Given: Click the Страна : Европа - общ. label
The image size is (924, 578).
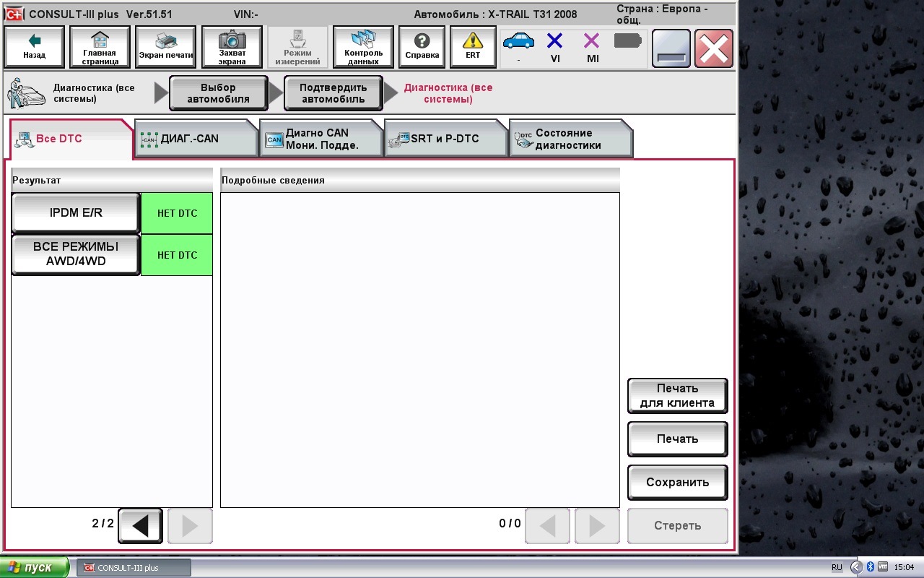Looking at the screenshot, I should [x=662, y=14].
